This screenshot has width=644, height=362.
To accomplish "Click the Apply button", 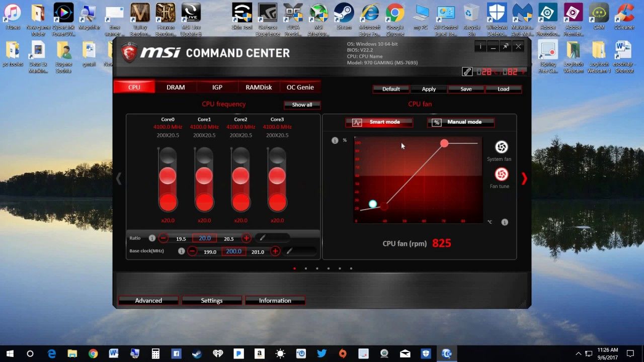I will [x=429, y=89].
